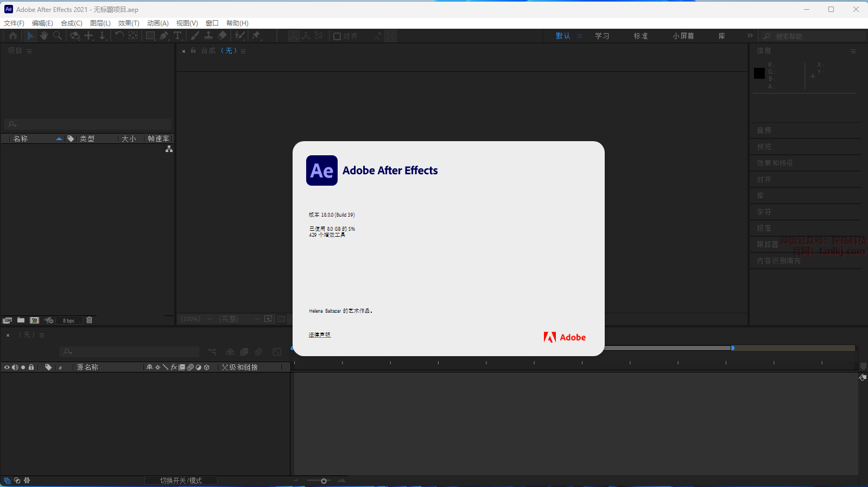Click the new composition icon in project panel
Image resolution: width=868 pixels, height=487 pixels.
[x=35, y=320]
